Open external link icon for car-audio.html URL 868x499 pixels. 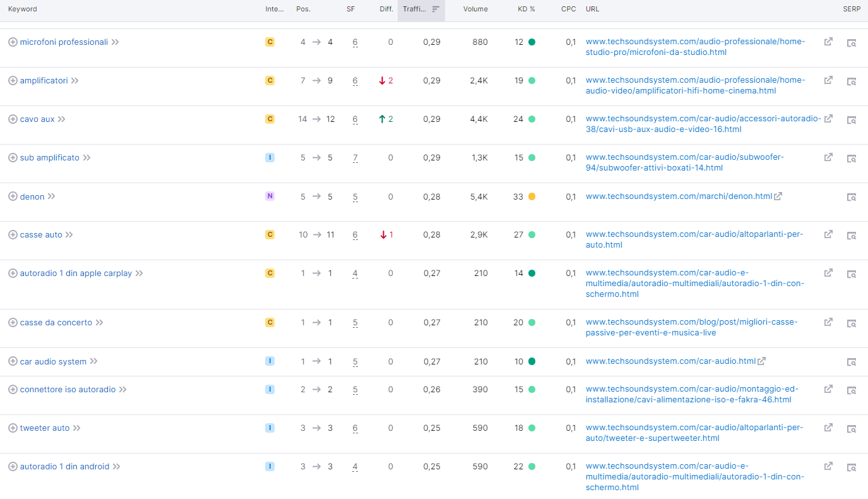click(762, 361)
